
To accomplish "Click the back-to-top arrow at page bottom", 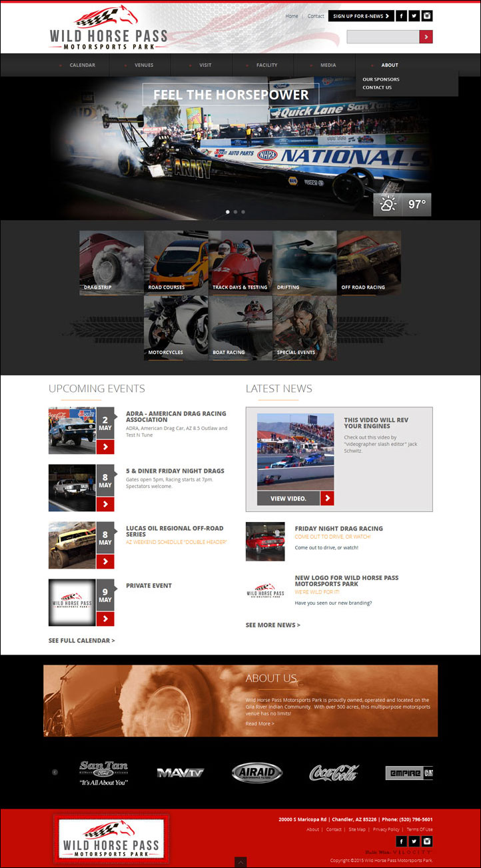I will pos(240,863).
